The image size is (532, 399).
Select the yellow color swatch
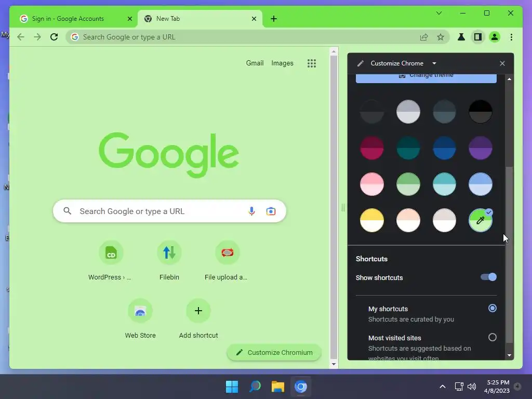coord(372,220)
